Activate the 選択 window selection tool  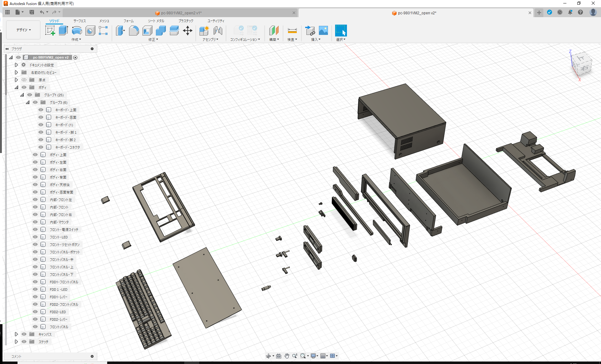pyautogui.click(x=341, y=31)
